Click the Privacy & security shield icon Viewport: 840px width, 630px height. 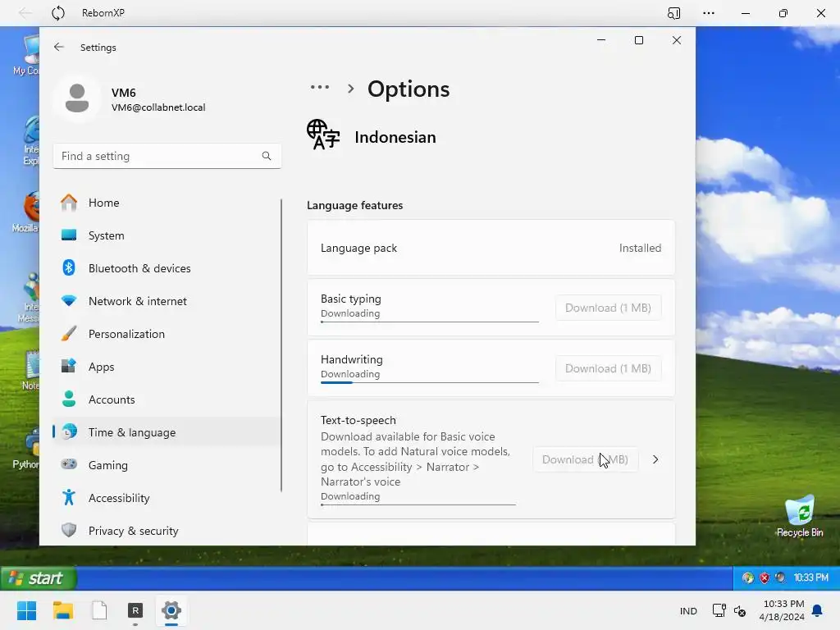click(69, 531)
